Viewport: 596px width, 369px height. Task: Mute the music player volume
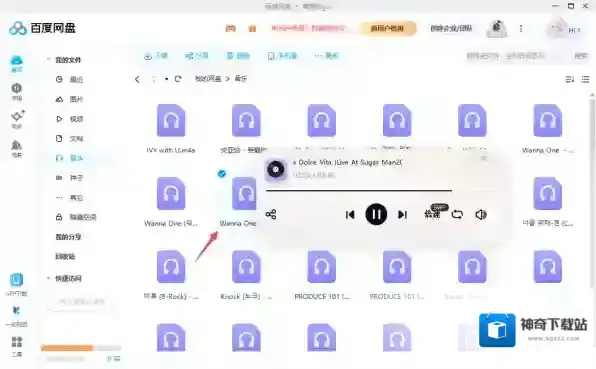point(481,215)
